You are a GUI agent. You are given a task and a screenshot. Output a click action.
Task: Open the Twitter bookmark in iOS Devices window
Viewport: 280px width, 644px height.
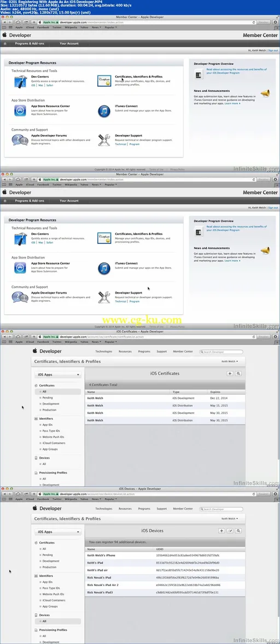[x=57, y=499]
